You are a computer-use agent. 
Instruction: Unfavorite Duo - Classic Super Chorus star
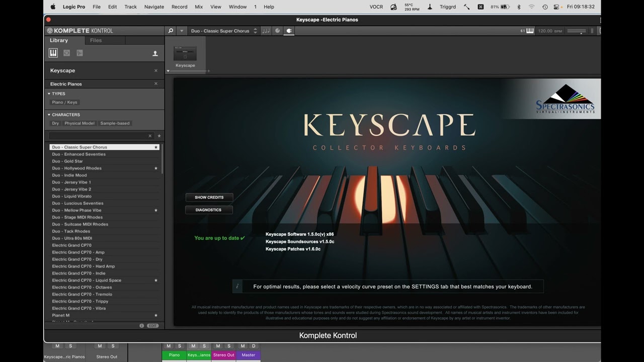[x=156, y=147]
